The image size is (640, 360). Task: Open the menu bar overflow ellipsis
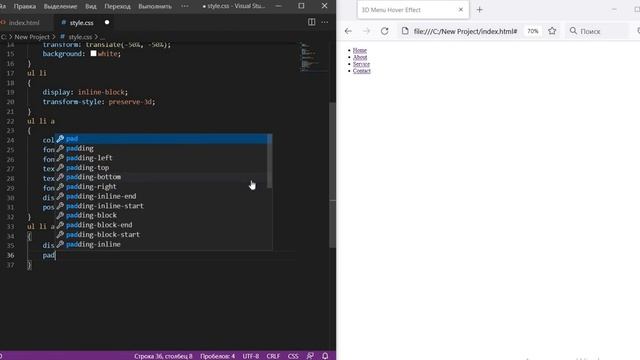tap(185, 6)
